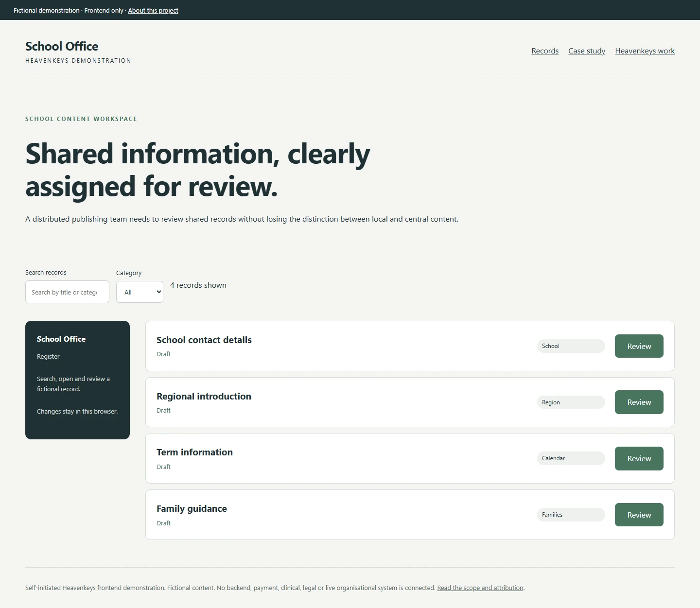The width and height of the screenshot is (700, 608).
Task: Click the School Office site title
Action: click(62, 46)
